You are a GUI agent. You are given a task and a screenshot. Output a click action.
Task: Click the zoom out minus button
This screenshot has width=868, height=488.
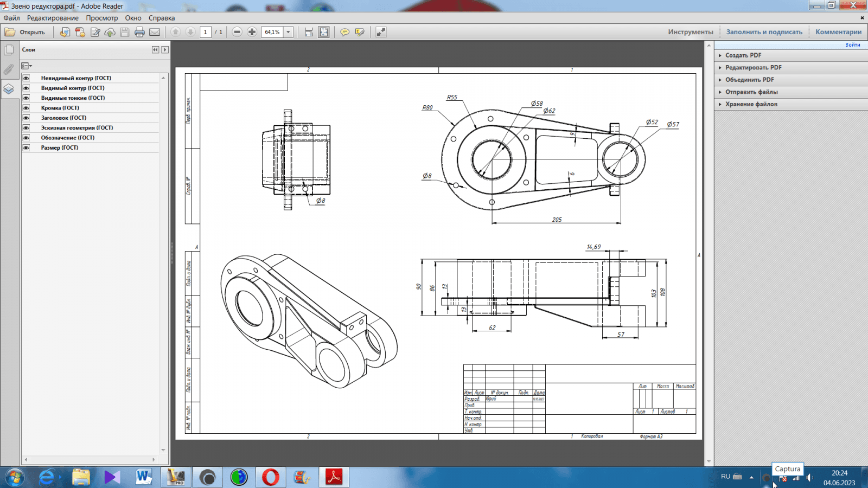pyautogui.click(x=237, y=32)
